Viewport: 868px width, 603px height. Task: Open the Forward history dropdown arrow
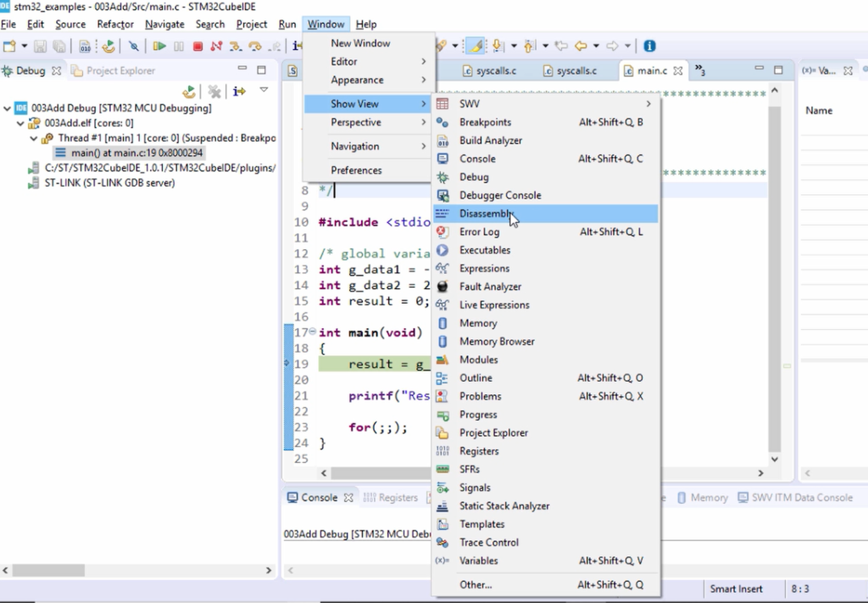point(628,46)
